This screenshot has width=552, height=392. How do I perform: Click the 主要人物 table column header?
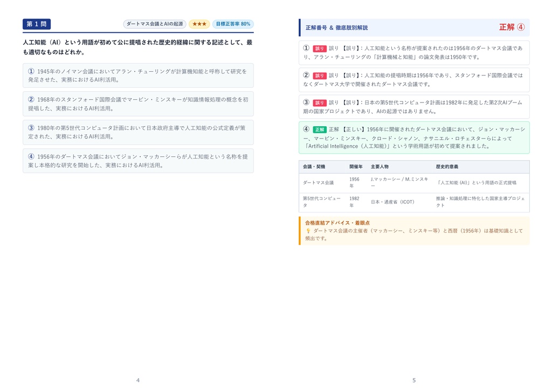click(x=379, y=167)
